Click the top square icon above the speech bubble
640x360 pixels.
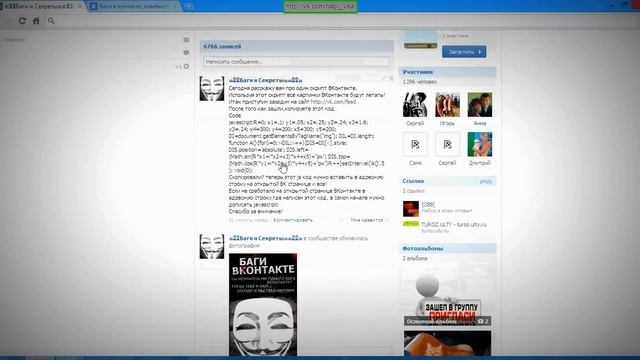pyautogui.click(x=186, y=40)
